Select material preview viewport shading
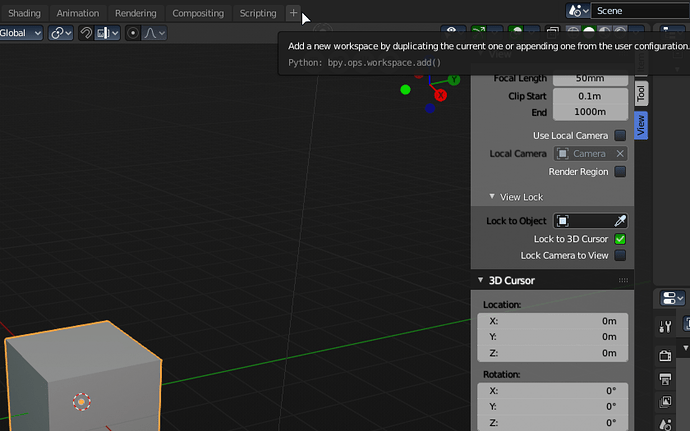 [605, 32]
